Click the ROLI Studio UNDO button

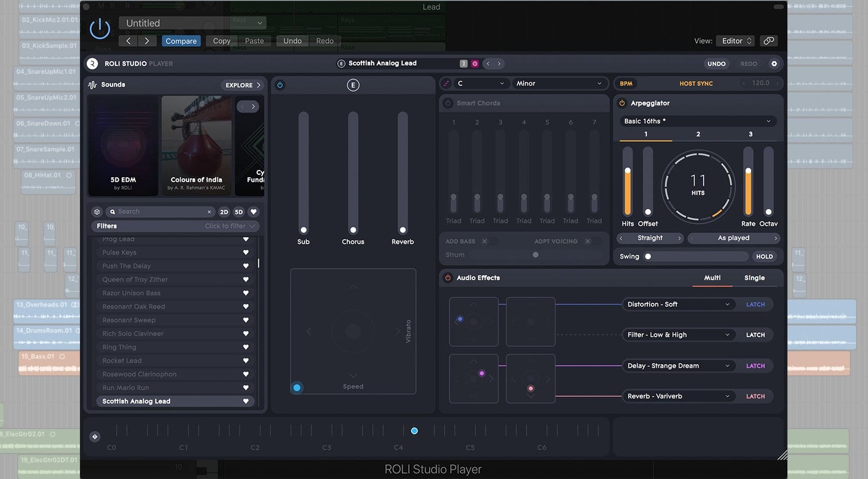pos(716,64)
